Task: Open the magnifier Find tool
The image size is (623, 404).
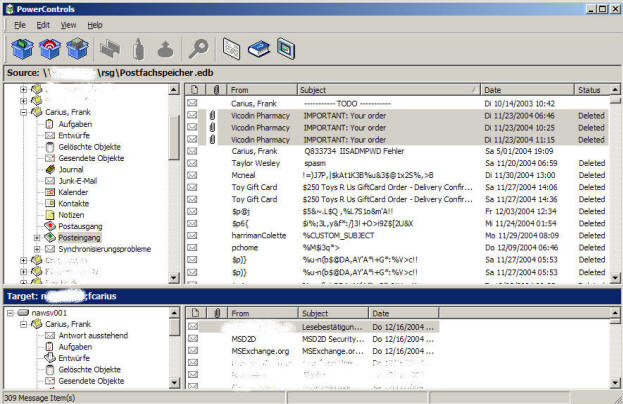Action: [x=198, y=49]
